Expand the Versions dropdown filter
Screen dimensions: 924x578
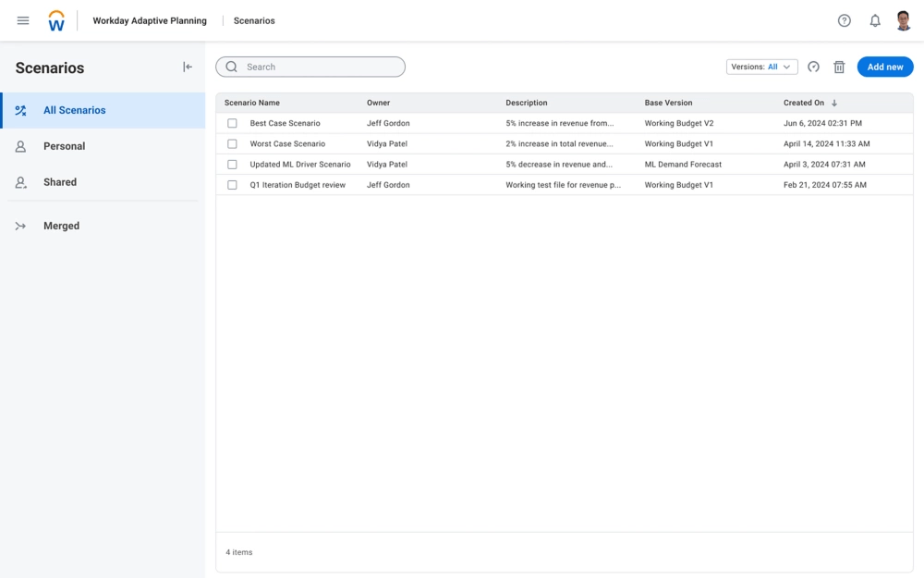[x=761, y=67]
